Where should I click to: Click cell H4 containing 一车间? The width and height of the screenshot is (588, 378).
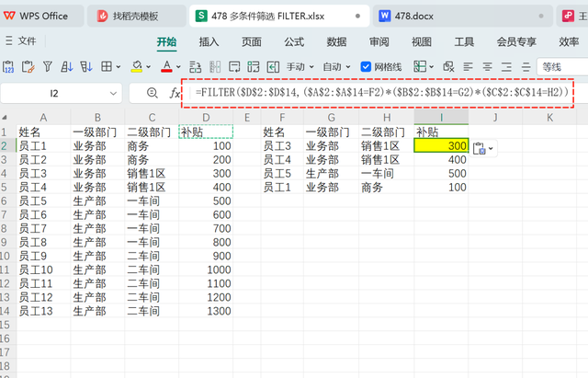pos(387,174)
